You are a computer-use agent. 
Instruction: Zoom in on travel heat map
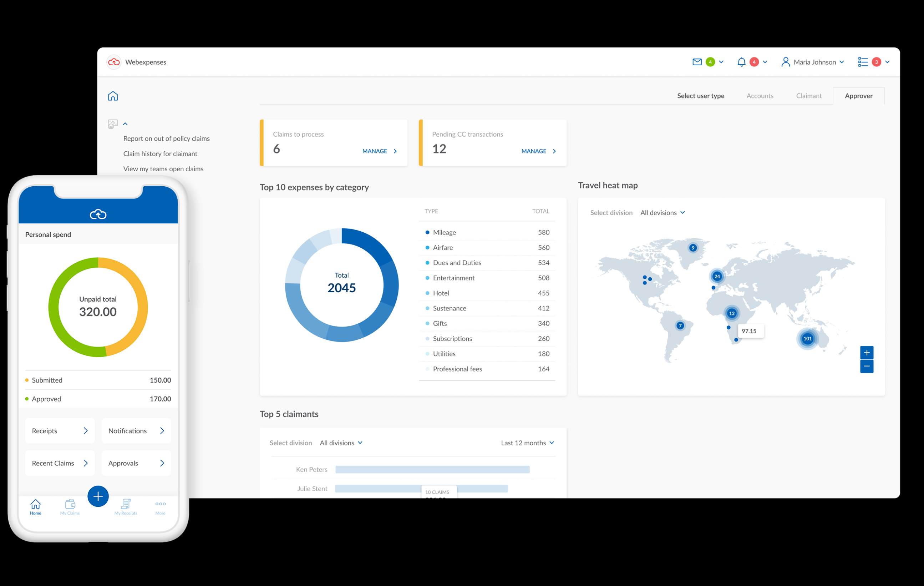[x=867, y=352]
